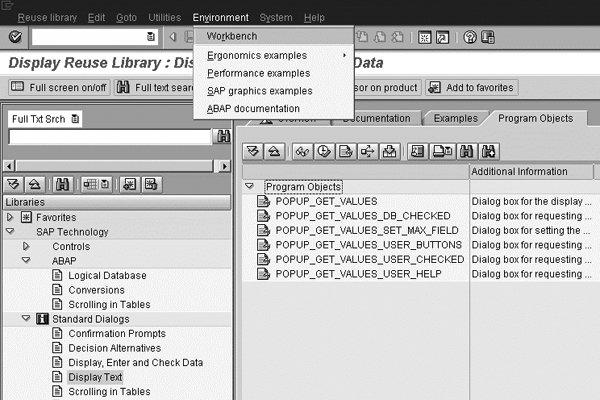
Task: Click Add to favorites button
Action: pos(472,87)
